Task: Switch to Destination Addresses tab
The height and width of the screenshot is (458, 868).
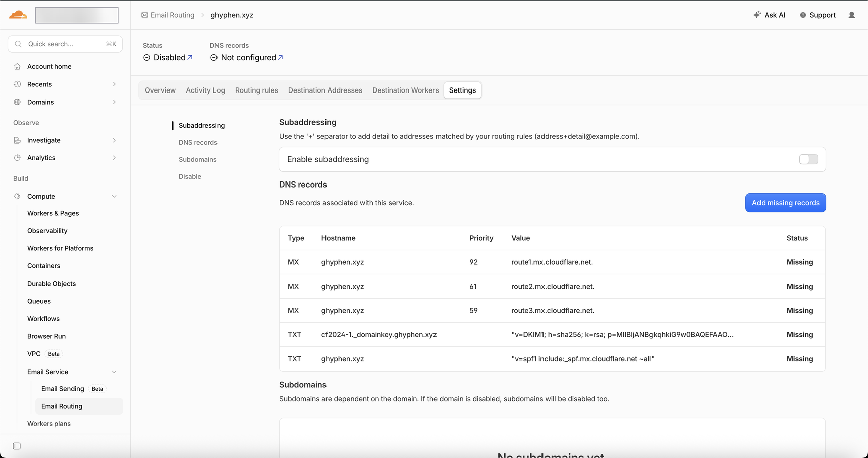Action: [x=325, y=90]
